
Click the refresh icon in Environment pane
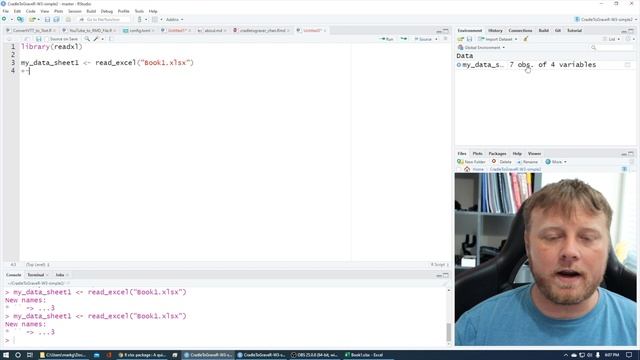pyautogui.click(x=629, y=39)
